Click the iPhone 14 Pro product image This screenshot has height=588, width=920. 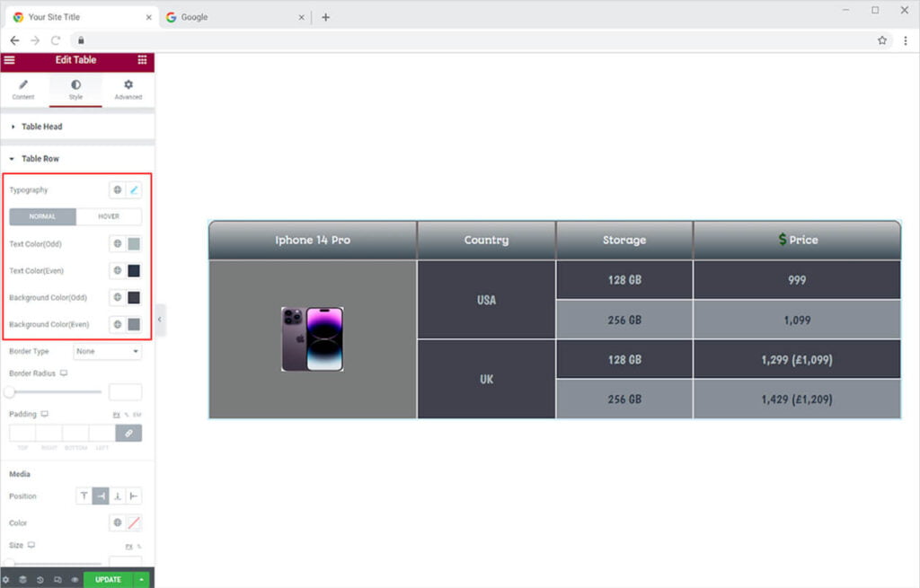pos(312,339)
